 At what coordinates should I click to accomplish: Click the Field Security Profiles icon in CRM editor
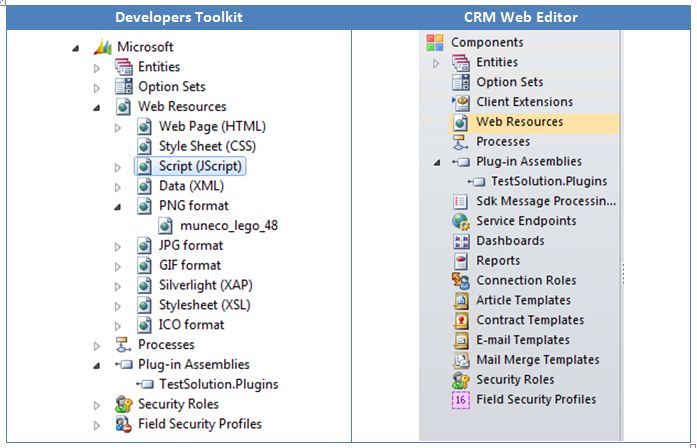click(461, 400)
